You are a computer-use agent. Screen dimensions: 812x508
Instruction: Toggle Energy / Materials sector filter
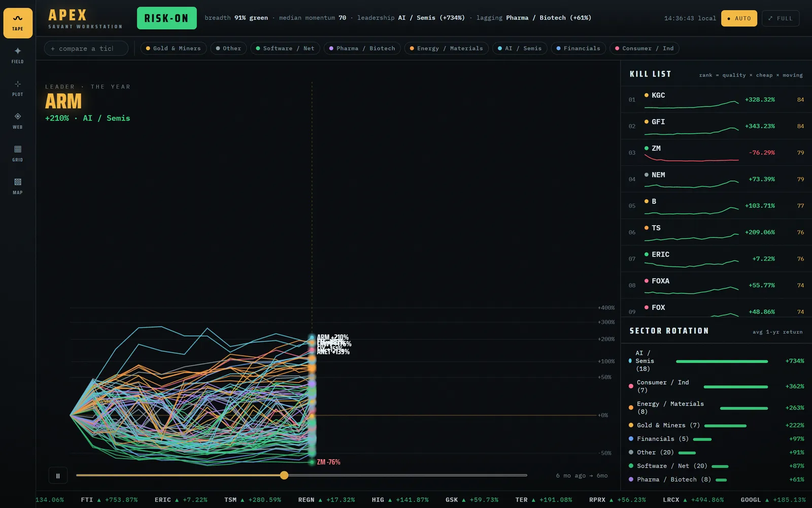tap(446, 48)
